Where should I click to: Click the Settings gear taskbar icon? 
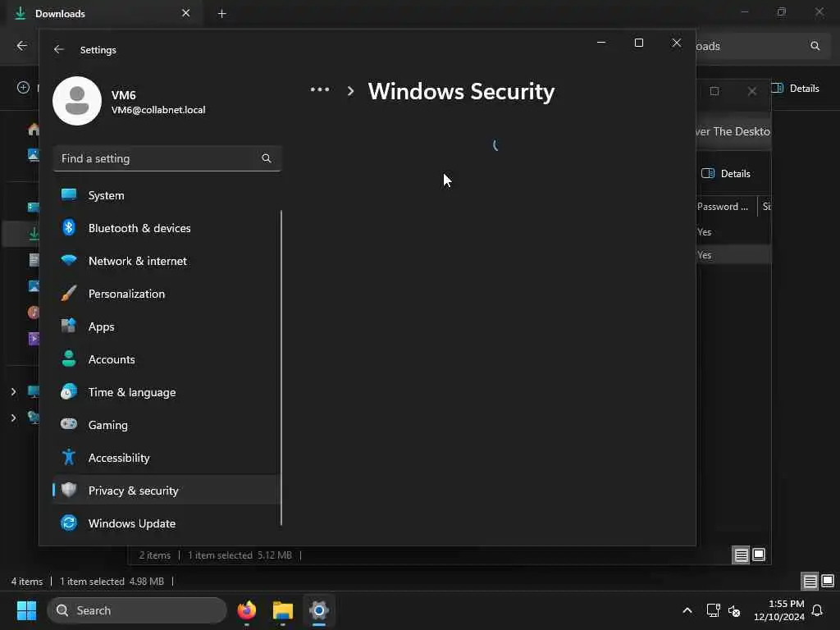click(x=319, y=610)
